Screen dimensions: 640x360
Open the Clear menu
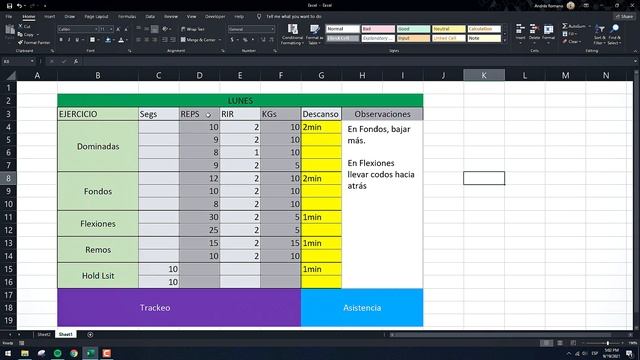[x=573, y=42]
